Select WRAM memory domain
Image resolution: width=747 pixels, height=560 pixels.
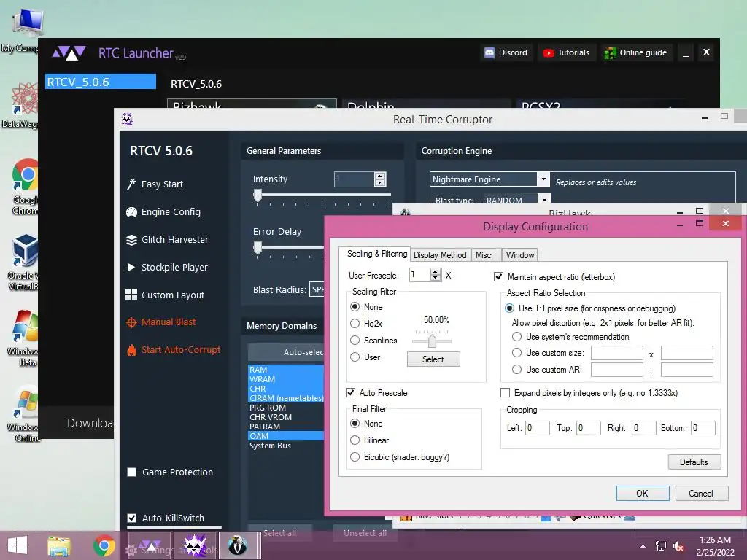(x=286, y=379)
